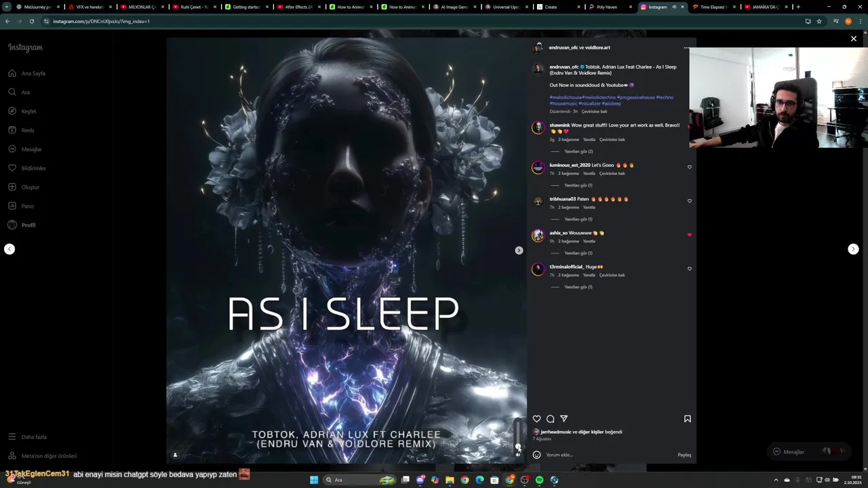Open ashix_so's profile avatar
Image resolution: width=868 pixels, height=488 pixels.
[538, 235]
